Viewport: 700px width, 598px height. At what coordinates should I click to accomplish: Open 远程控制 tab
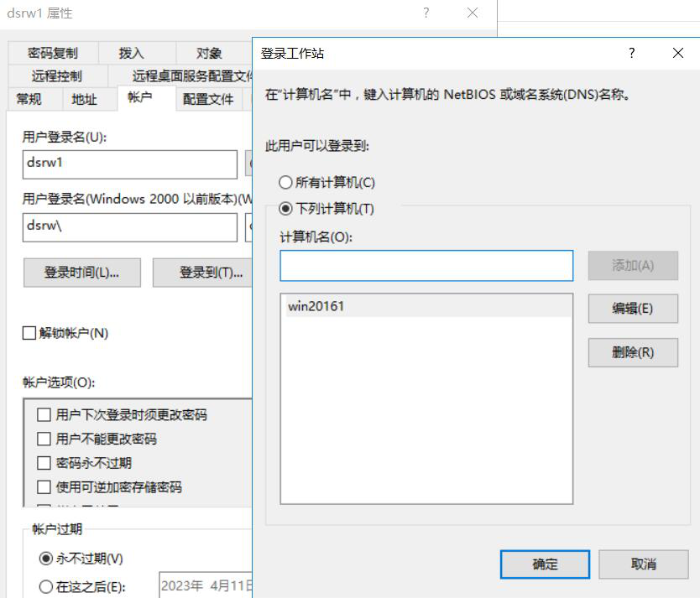point(57,75)
